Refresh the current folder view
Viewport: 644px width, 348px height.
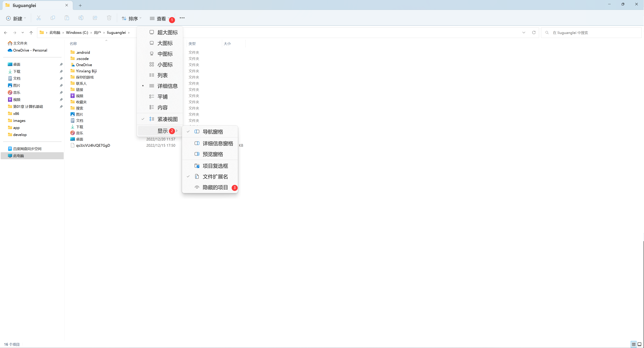click(534, 32)
